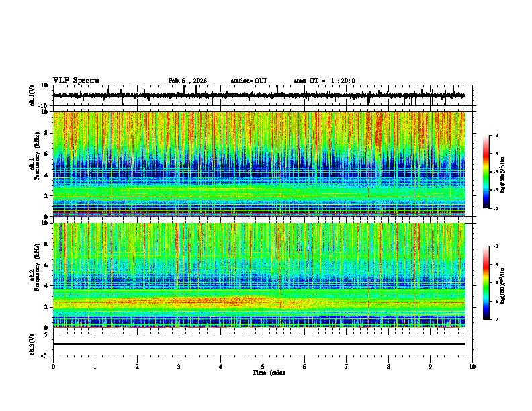532x411 pixels.
Task: Click the "-3" label on ch.1 color scale
Action: coord(496,135)
